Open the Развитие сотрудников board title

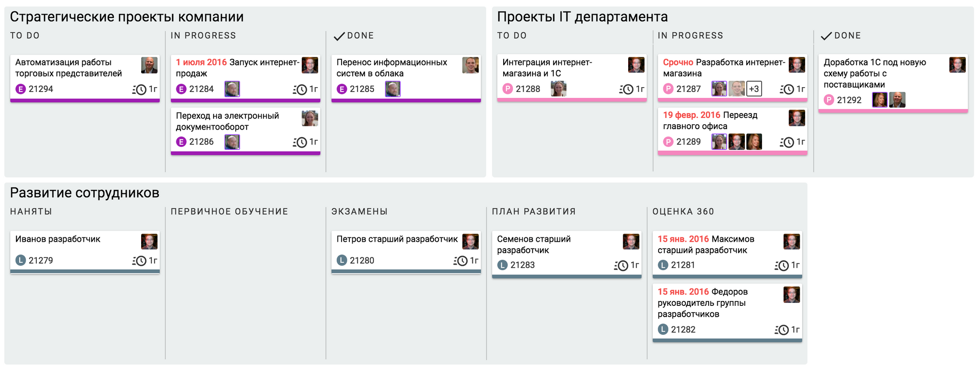coord(84,193)
